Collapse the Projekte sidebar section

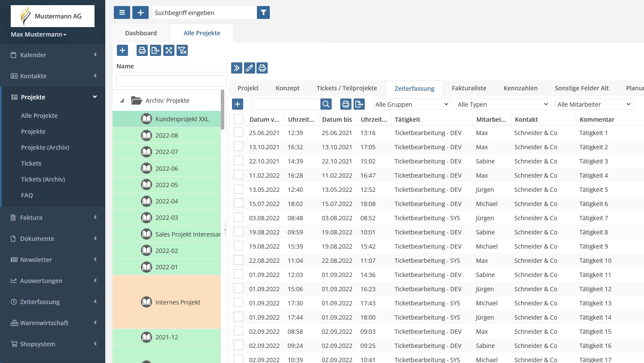pyautogui.click(x=53, y=97)
